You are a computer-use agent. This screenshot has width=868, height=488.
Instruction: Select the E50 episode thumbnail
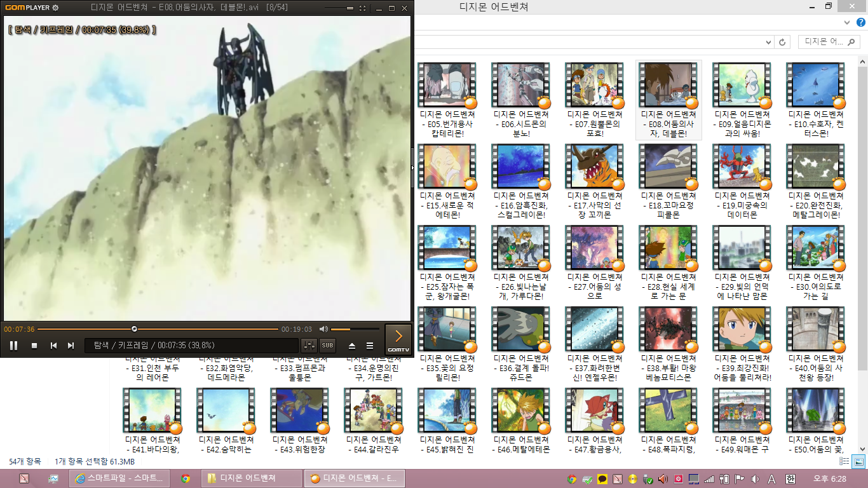pos(816,410)
